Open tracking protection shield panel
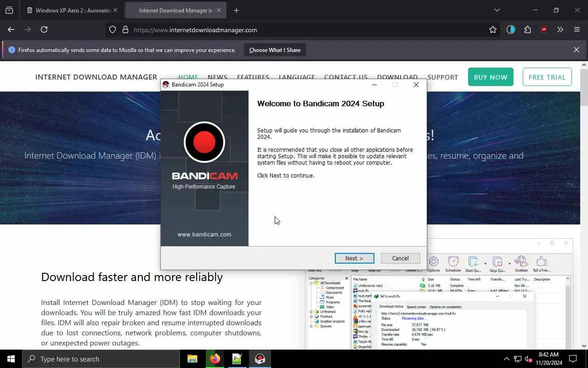 [x=113, y=30]
